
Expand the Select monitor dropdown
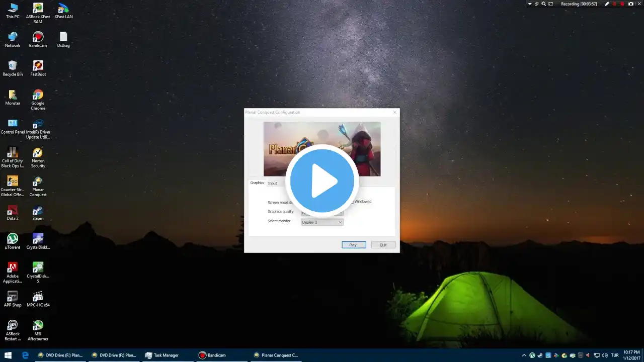[322, 222]
